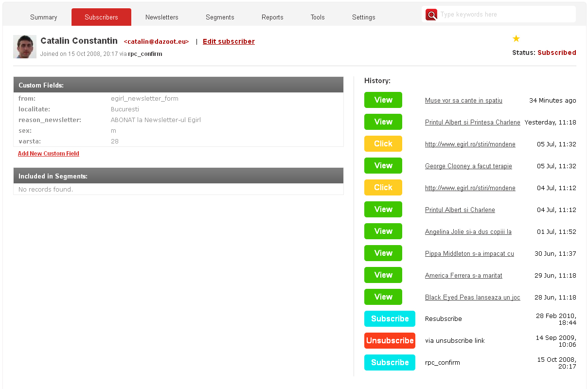588x389 pixels.
Task: Open 'George Clooney a facut terapie' link
Action: (x=468, y=166)
